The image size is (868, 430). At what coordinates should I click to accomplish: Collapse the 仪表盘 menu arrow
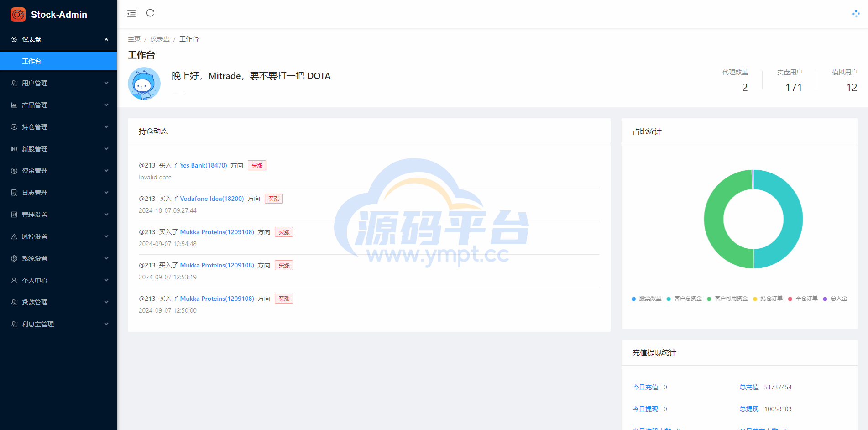(x=106, y=39)
